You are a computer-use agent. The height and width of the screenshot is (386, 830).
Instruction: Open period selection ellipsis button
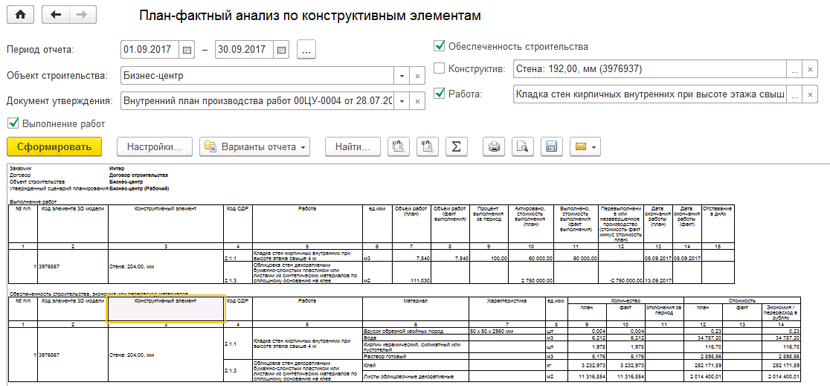point(306,50)
